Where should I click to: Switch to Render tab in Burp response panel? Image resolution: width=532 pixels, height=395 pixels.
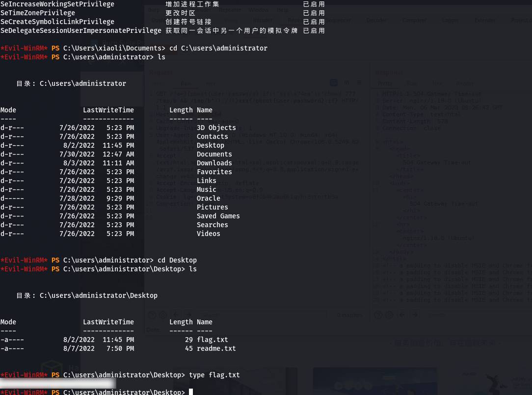[464, 83]
